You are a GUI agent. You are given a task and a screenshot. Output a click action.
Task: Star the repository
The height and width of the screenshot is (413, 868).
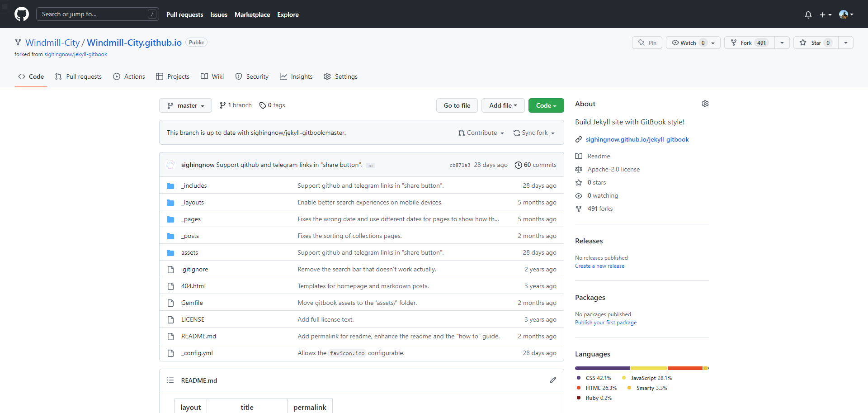pos(816,43)
